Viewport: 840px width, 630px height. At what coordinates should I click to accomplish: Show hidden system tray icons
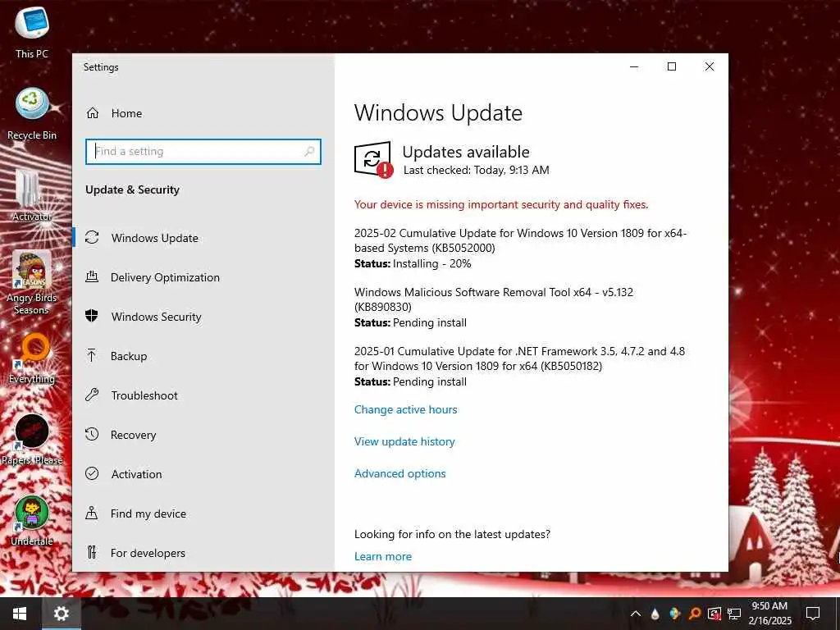click(x=636, y=614)
